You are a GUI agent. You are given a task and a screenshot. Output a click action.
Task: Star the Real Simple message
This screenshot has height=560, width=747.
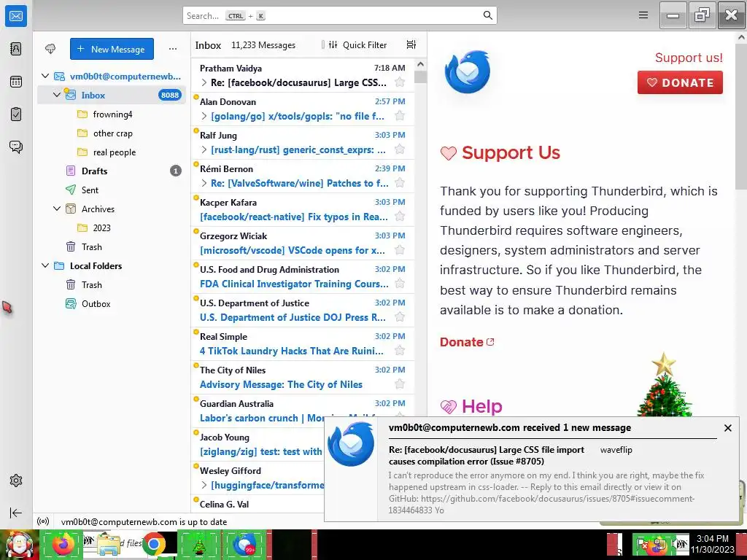(400, 351)
